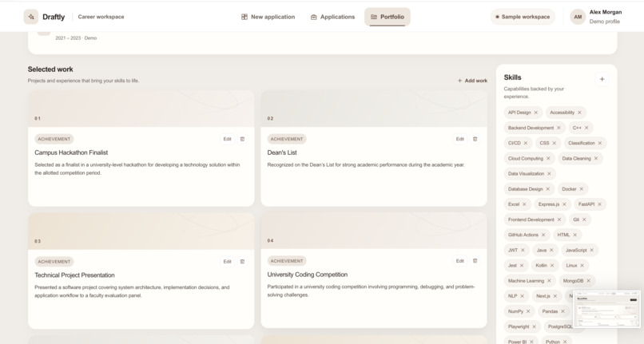Image resolution: width=644 pixels, height=344 pixels.
Task: Delete the Technical Project Presentation card
Action: [x=242, y=262]
